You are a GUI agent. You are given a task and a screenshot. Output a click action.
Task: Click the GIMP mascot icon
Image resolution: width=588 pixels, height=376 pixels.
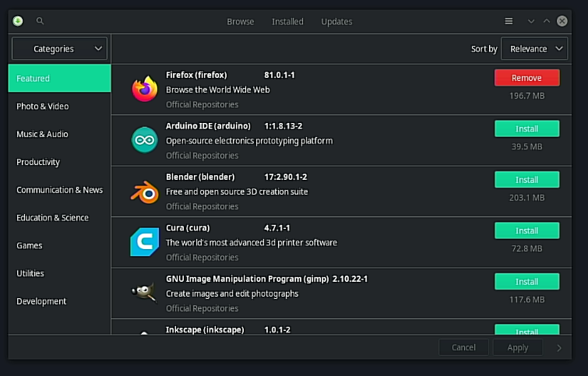(144, 293)
